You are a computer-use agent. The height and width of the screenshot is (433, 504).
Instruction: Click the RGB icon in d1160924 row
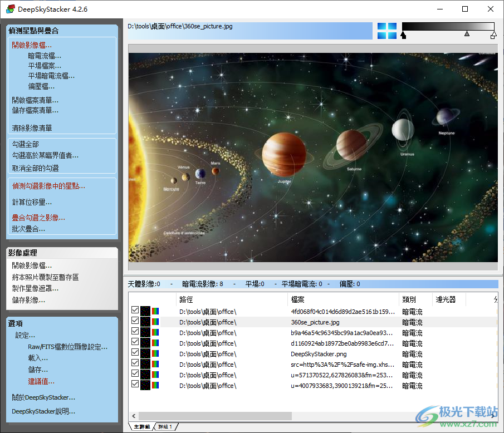tap(155, 343)
